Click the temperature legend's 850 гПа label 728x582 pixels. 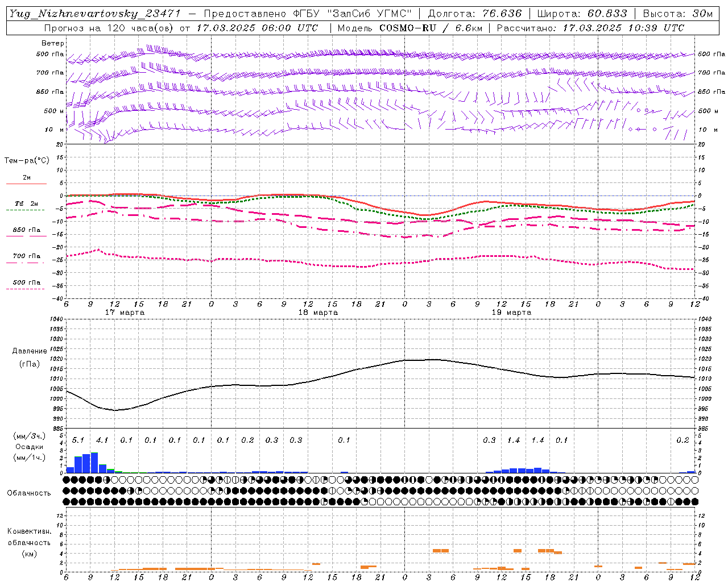[27, 230]
